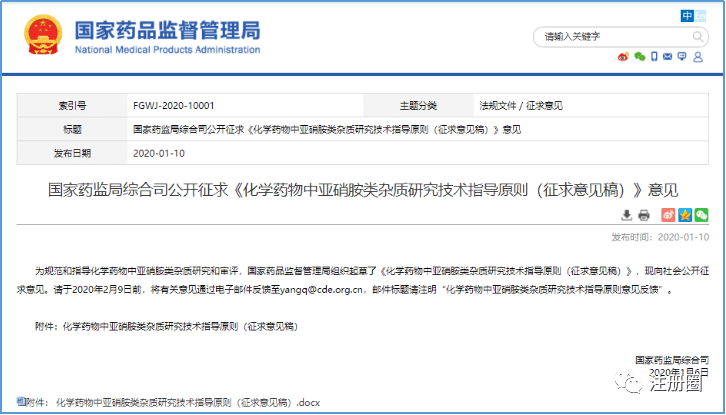Open the Weibo icon in the header
The width and height of the screenshot is (726, 415).
[x=624, y=57]
